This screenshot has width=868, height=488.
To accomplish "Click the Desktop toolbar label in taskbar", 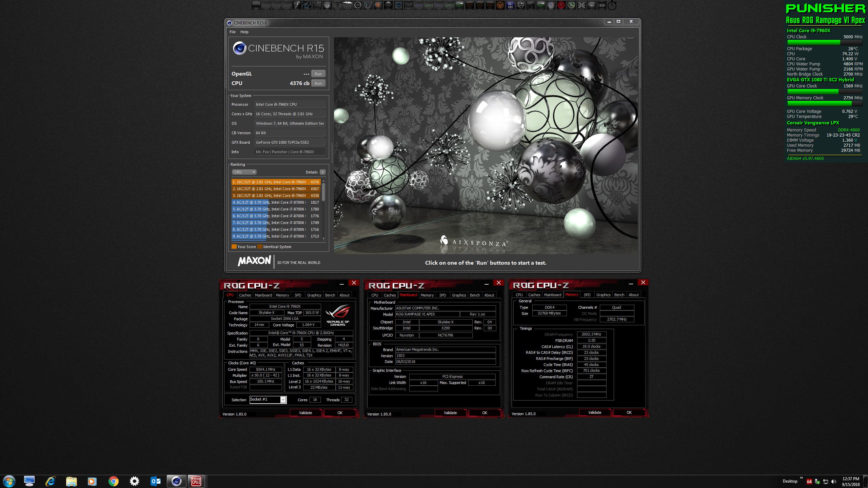I will pos(790,481).
